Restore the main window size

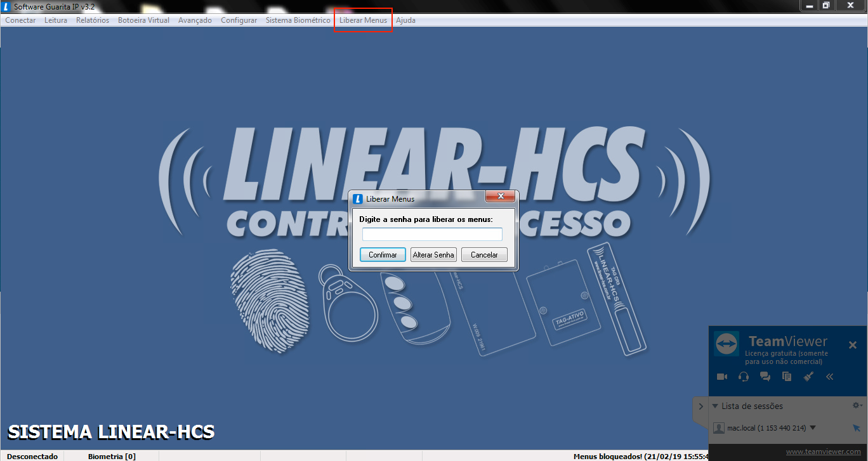(x=826, y=5)
